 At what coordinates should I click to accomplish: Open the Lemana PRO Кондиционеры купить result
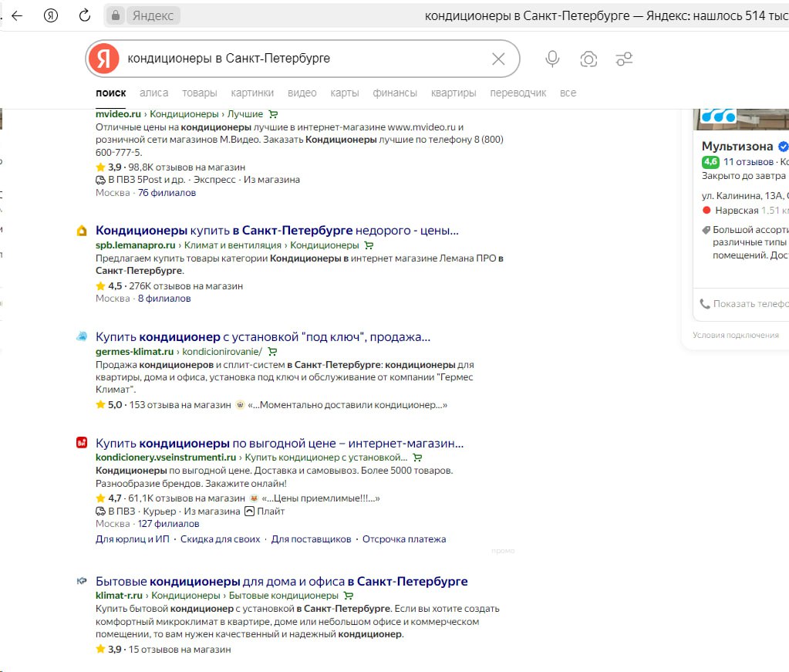(277, 230)
